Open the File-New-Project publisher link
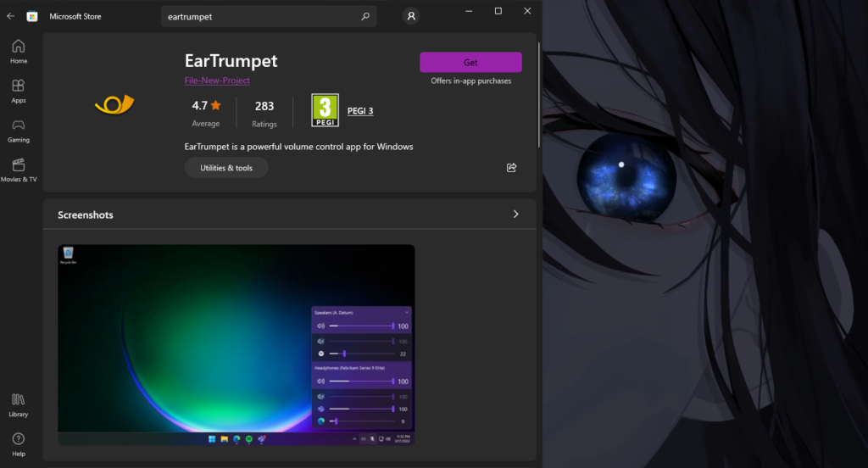 coord(217,81)
